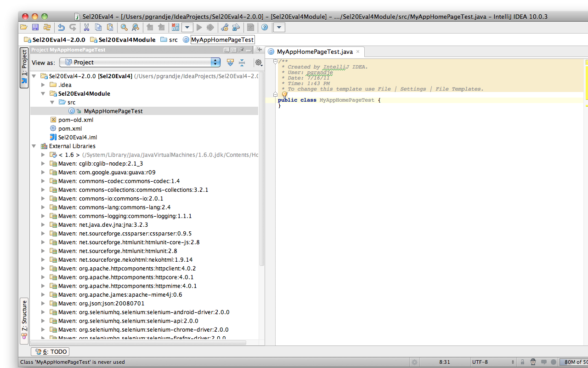This screenshot has width=588, height=368.
Task: Open the dropdown arrow after Help icon
Action: coord(279,28)
